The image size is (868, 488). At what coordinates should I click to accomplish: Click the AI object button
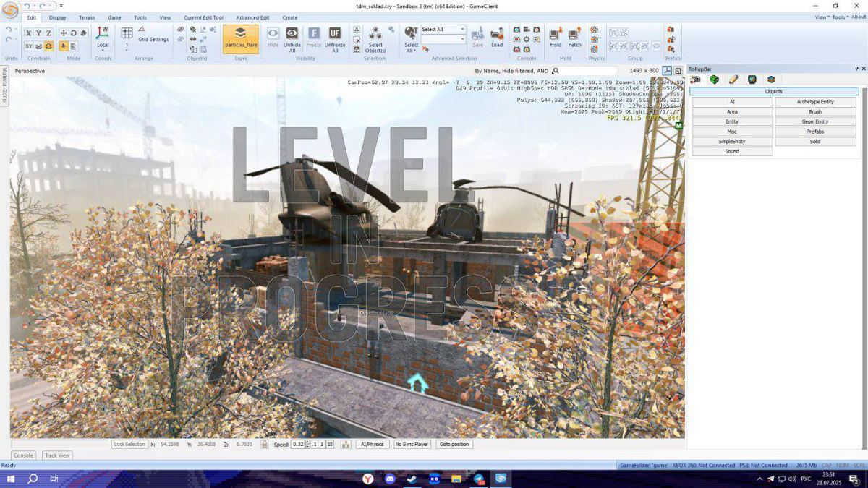pos(732,102)
